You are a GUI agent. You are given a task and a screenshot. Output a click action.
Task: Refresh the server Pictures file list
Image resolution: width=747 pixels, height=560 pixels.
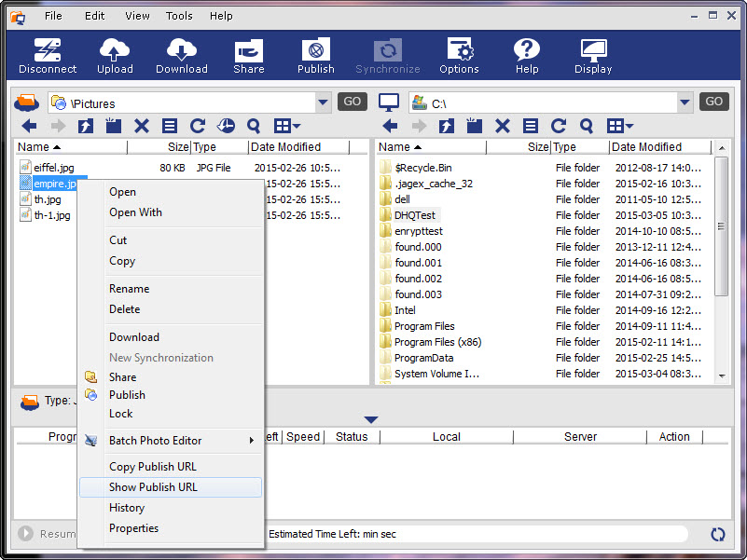(x=198, y=126)
